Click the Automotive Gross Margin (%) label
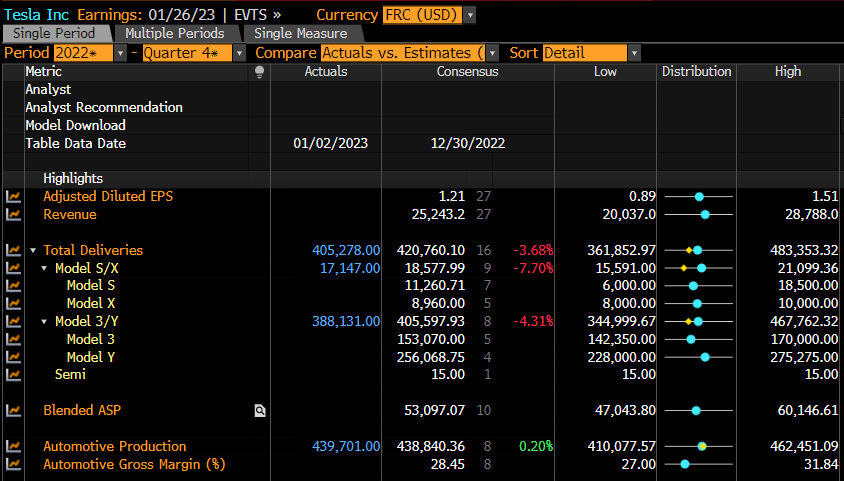This screenshot has width=844, height=481. [135, 464]
